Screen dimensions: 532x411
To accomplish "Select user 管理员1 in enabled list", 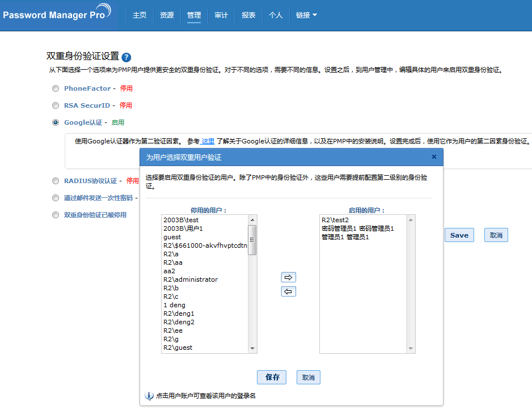I will tap(363, 237).
